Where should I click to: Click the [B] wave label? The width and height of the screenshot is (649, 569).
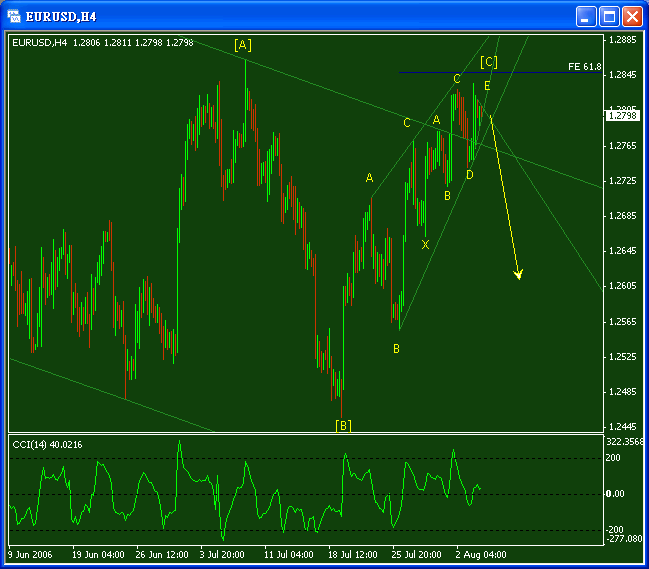(x=343, y=425)
